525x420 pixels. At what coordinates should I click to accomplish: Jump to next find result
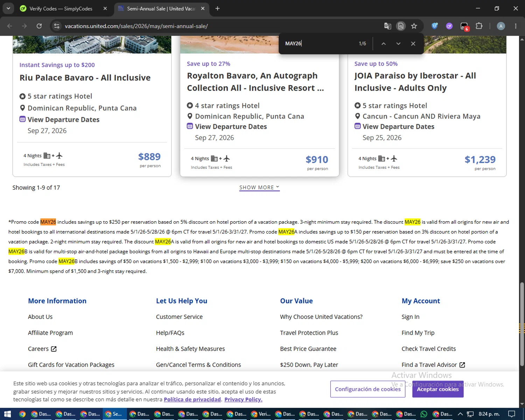(398, 43)
